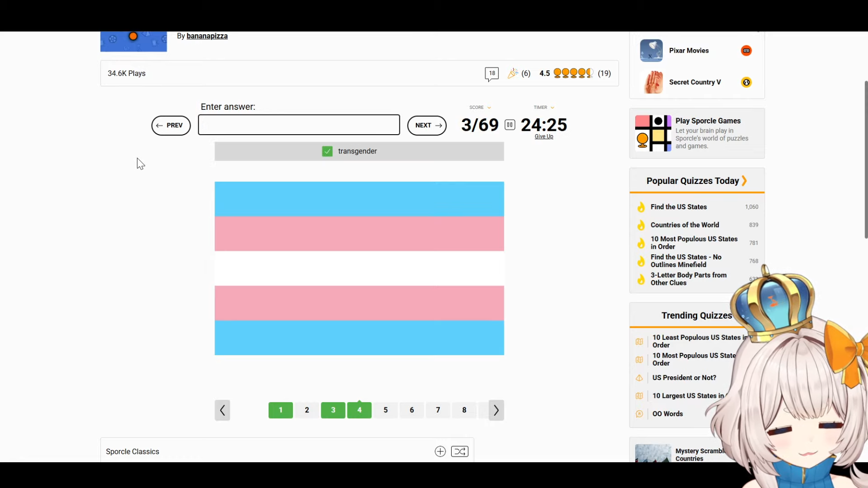The image size is (868, 488).
Task: Open 10 Most Populous US States in Order under Popular Quizzes Today
Action: pyautogui.click(x=694, y=243)
